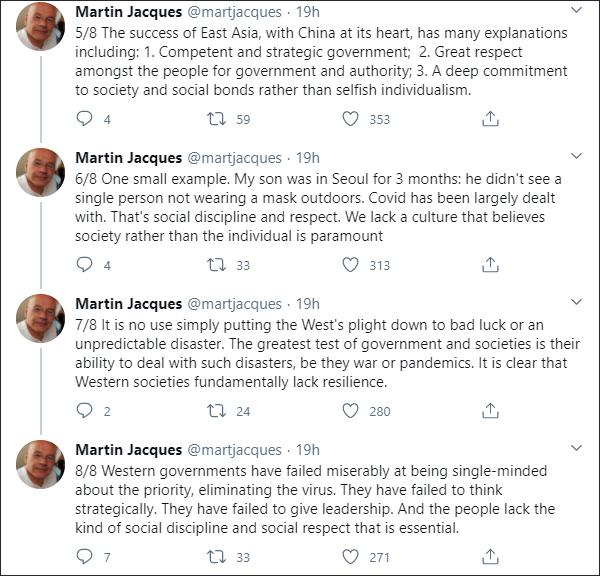
Task: Open the more-options chevron on 5/8 tweet
Action: click(x=576, y=10)
